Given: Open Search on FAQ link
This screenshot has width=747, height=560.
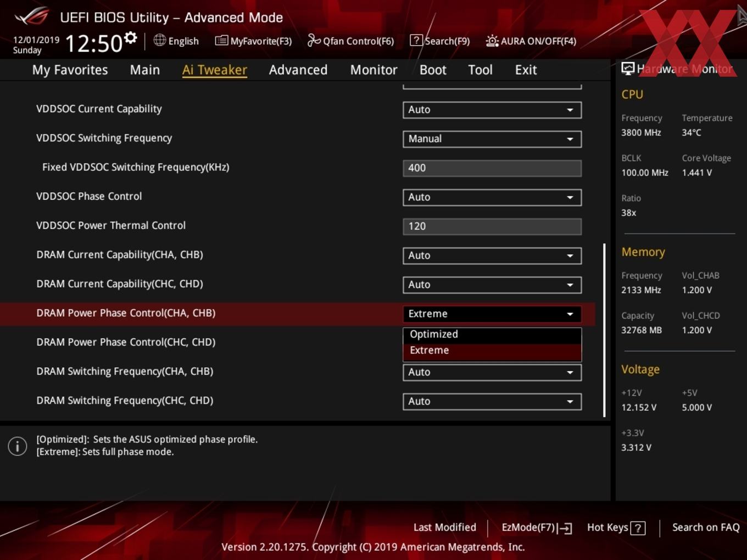Looking at the screenshot, I should click(706, 527).
